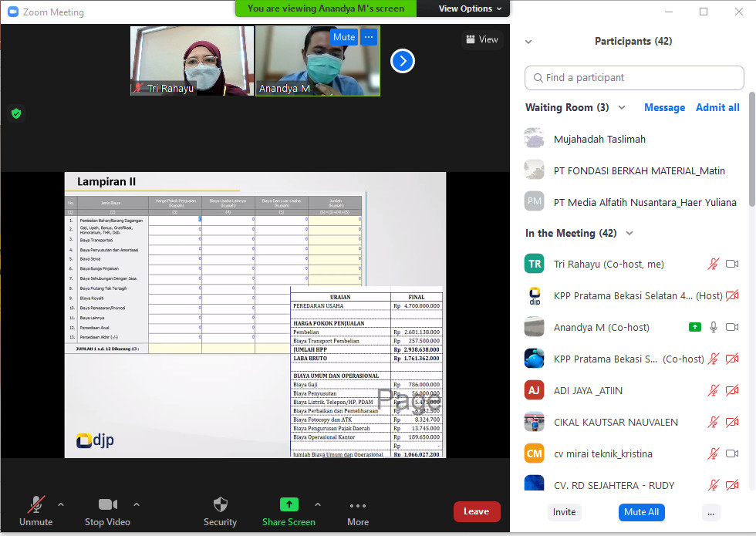Stop your video camera
The height and width of the screenshot is (536, 756).
(107, 505)
